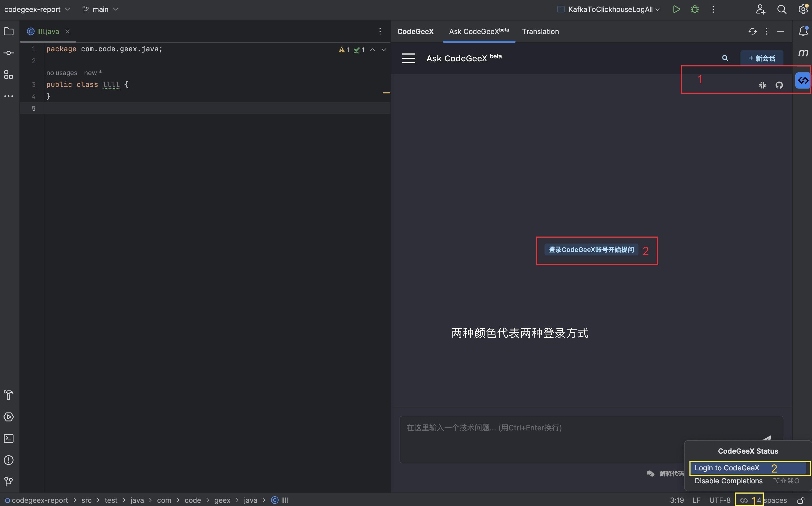The image size is (812, 506).
Task: Start debugging with the bug icon
Action: point(695,9)
